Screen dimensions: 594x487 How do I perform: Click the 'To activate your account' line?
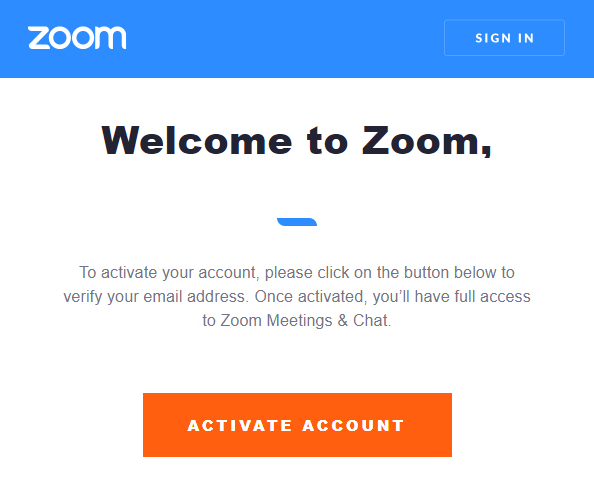coord(297,273)
